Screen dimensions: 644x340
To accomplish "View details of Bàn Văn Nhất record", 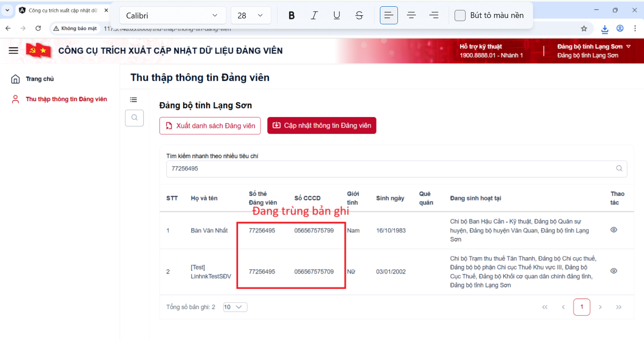I will click(613, 230).
